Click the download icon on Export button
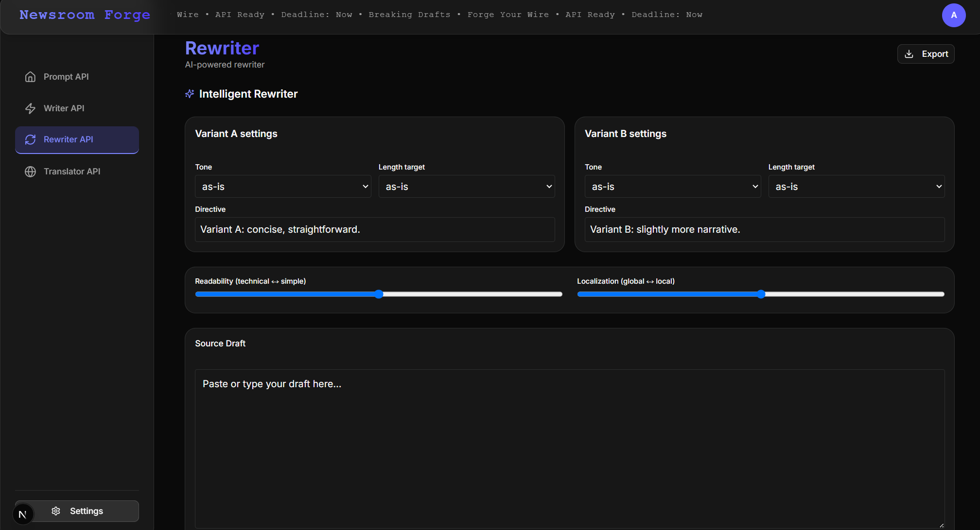The height and width of the screenshot is (530, 980). pyautogui.click(x=909, y=54)
